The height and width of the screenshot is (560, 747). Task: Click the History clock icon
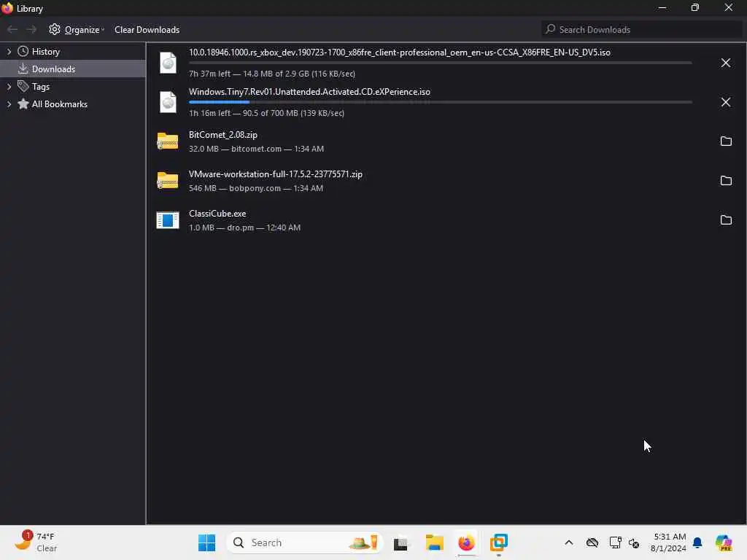pyautogui.click(x=23, y=52)
